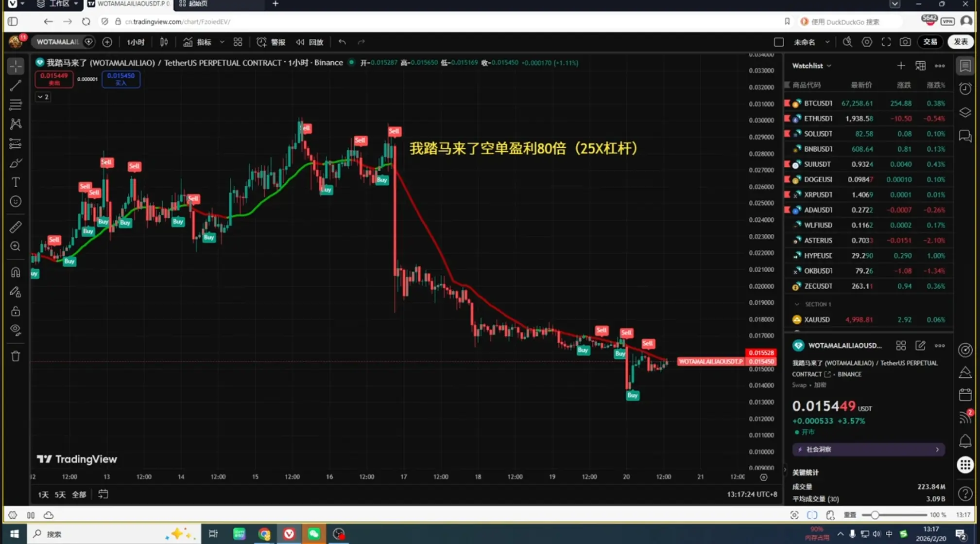Click the 交易 trade button
The height and width of the screenshot is (544, 980).
(x=930, y=42)
